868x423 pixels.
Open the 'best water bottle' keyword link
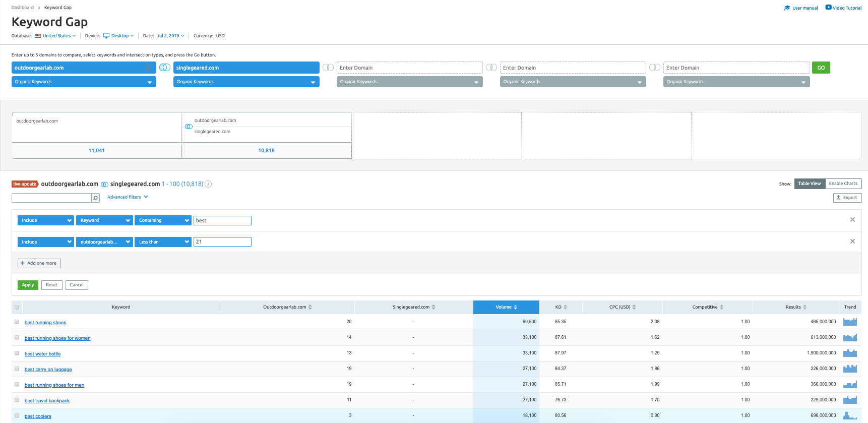(42, 354)
